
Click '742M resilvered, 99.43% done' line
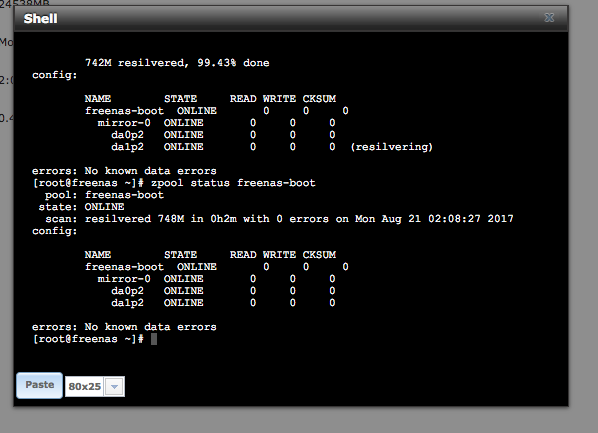[177, 63]
